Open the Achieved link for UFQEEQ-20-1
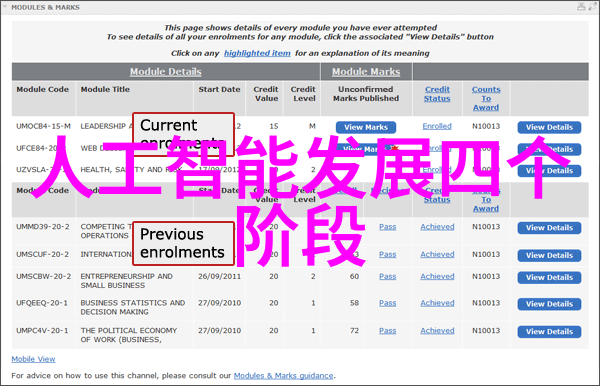Viewport: 600px width, 386px height. tap(437, 303)
